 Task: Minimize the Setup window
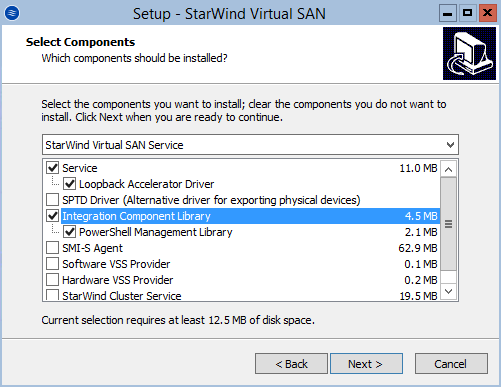(448, 13)
